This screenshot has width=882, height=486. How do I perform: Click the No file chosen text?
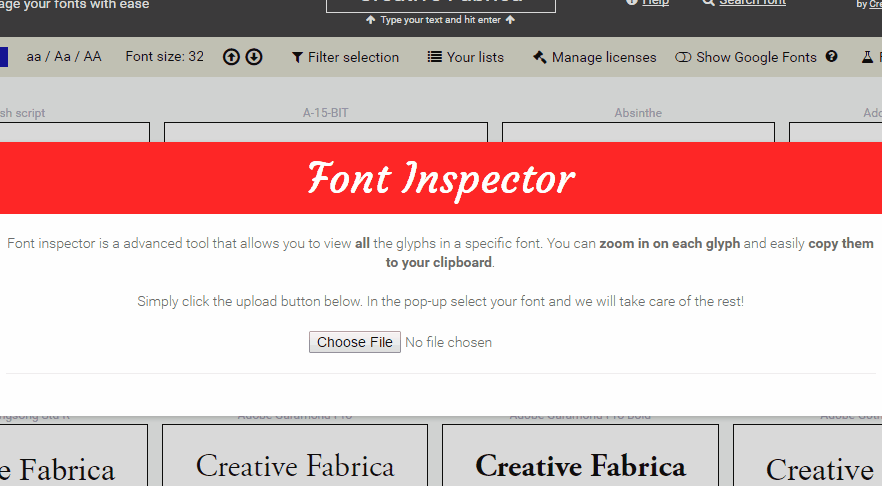click(x=448, y=343)
